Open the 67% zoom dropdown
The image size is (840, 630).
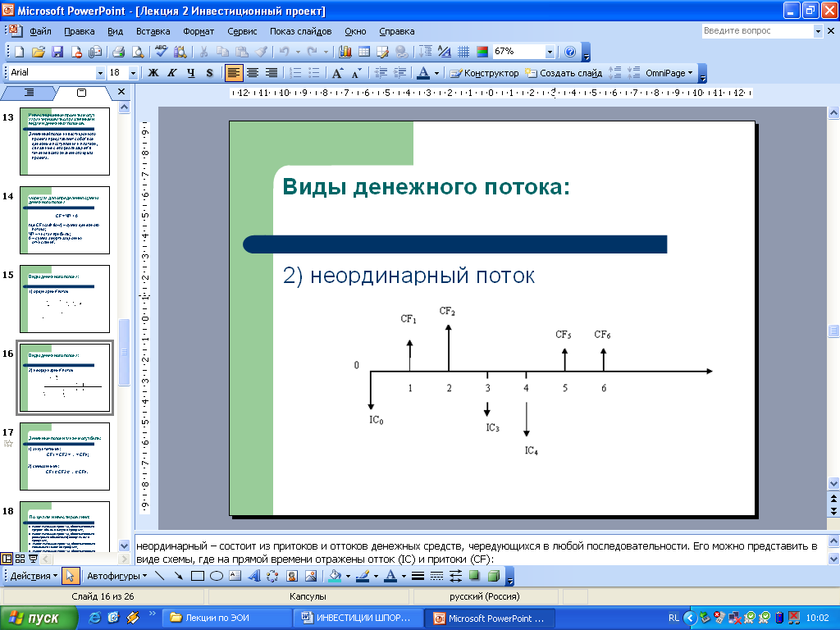click(550, 52)
